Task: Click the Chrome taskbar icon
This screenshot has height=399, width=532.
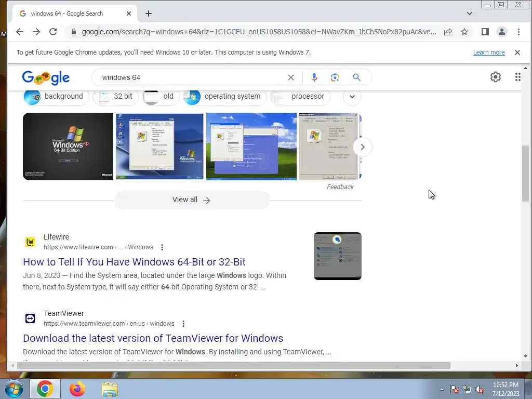Action: tap(45, 389)
